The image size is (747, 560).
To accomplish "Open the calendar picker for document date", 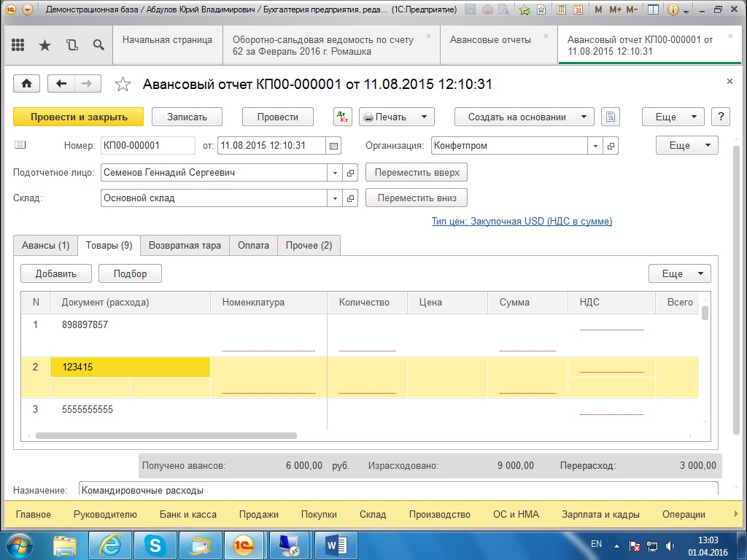I will 334,146.
